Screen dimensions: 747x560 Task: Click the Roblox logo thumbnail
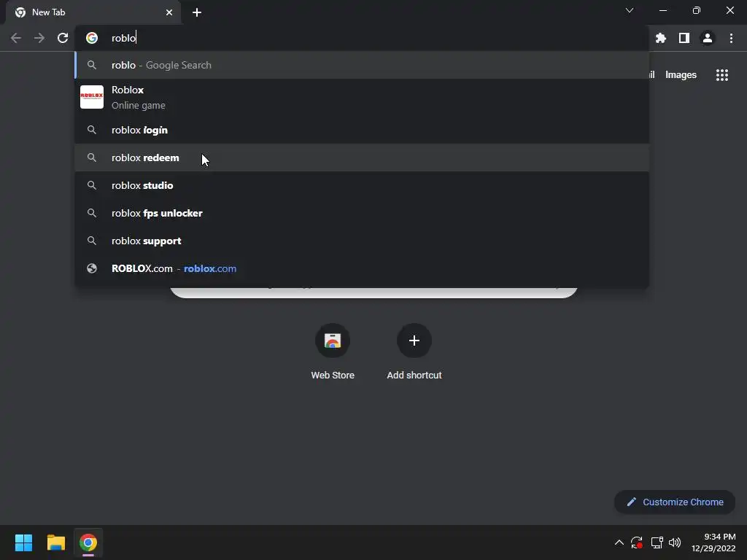pyautogui.click(x=92, y=97)
